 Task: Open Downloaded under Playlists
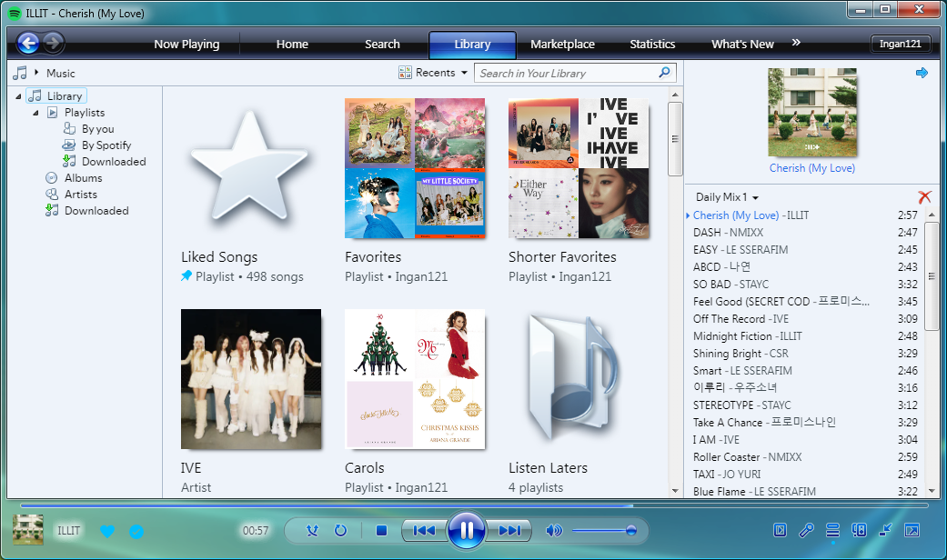(x=113, y=161)
